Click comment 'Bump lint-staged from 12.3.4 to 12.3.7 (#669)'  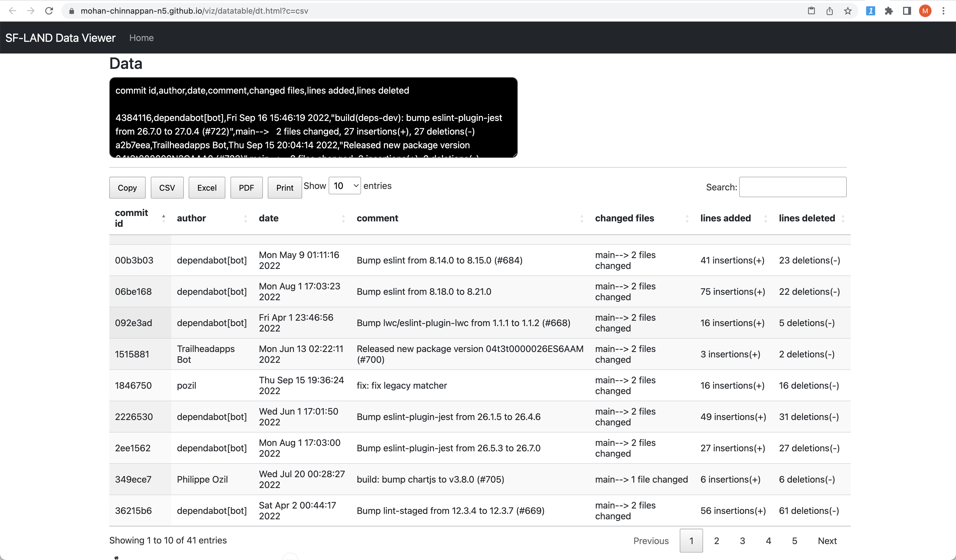click(x=450, y=511)
